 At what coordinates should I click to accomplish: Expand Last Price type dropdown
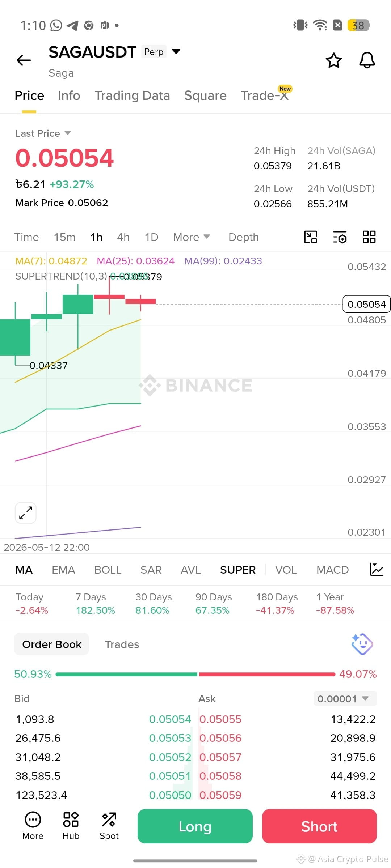pos(67,133)
